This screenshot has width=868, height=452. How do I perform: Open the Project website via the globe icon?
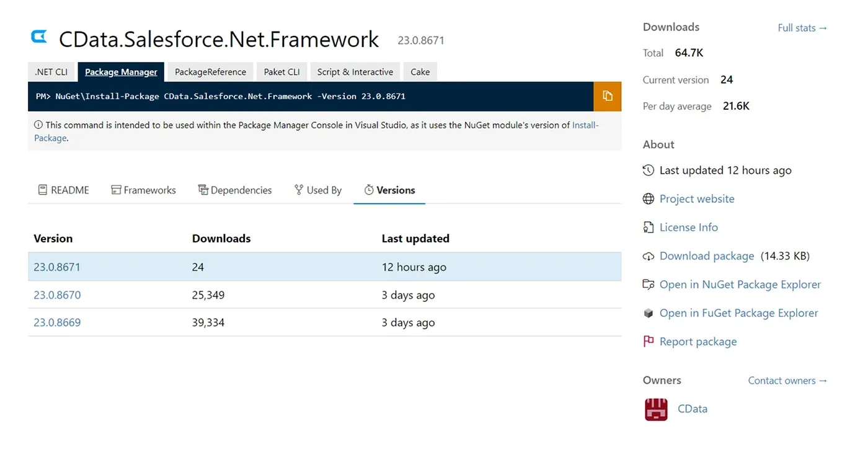click(x=649, y=198)
